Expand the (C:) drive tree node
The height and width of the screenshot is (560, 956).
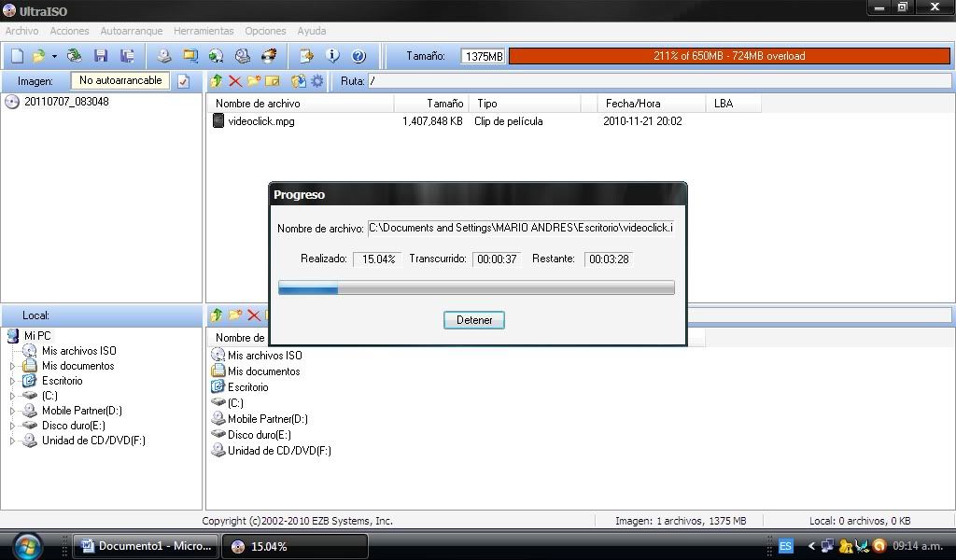click(x=12, y=396)
